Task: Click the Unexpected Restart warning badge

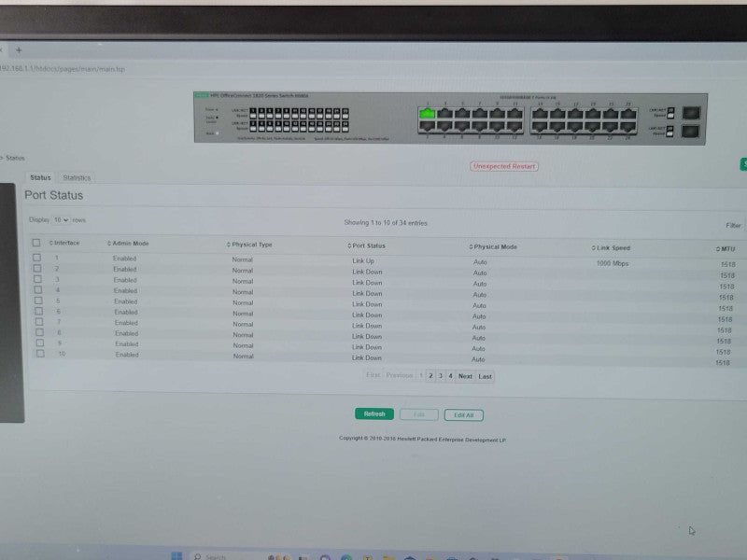Action: coord(504,167)
